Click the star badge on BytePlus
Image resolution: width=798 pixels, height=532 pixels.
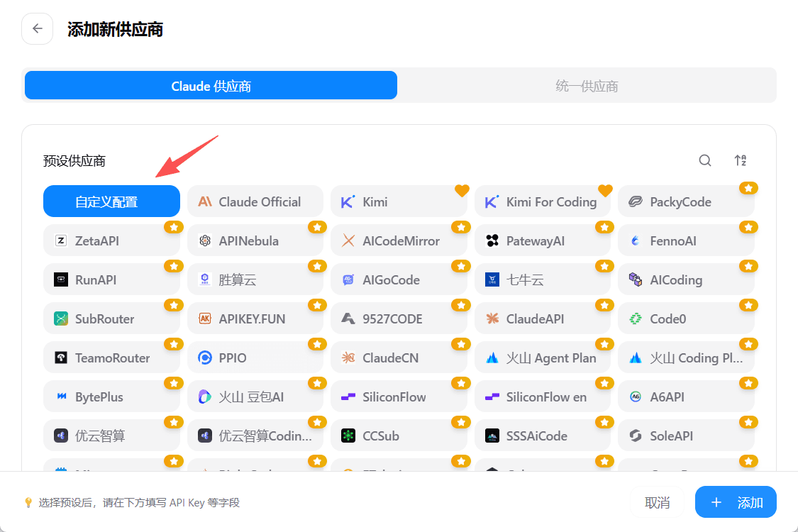tap(174, 383)
